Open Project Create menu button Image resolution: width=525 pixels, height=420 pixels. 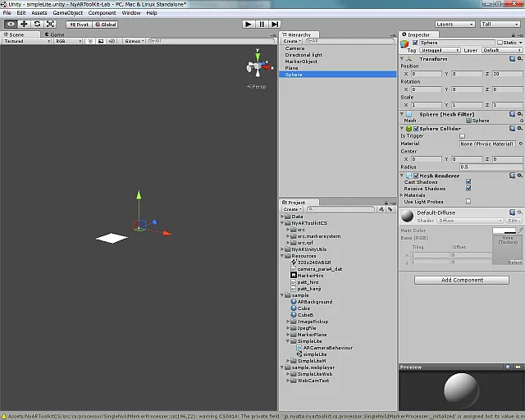(292, 209)
